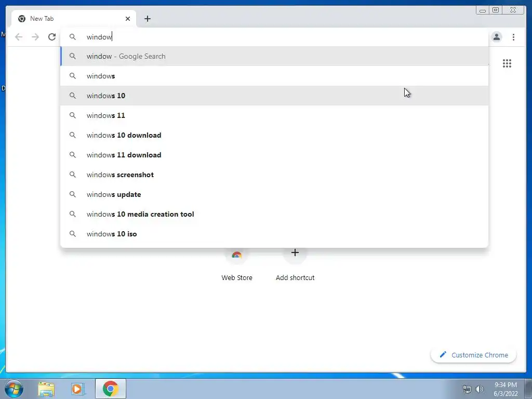Go back with the back arrow
Viewport: 532px width, 399px height.
click(19, 37)
